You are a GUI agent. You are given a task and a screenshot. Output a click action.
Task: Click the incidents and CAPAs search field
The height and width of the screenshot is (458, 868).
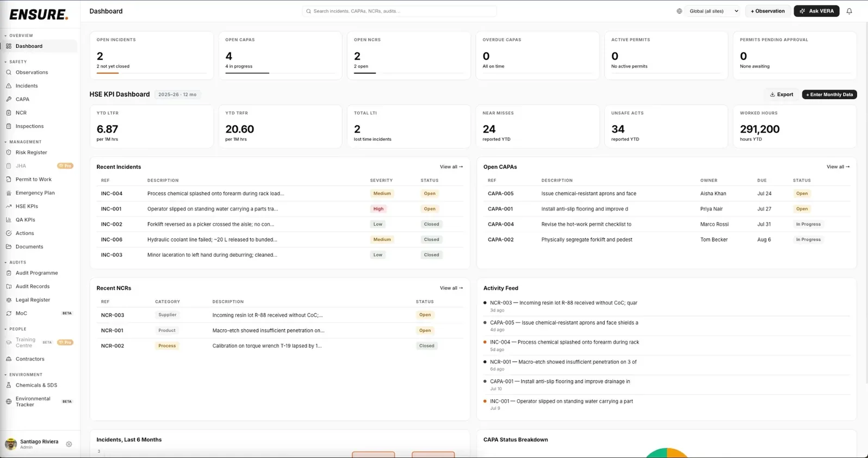point(399,11)
